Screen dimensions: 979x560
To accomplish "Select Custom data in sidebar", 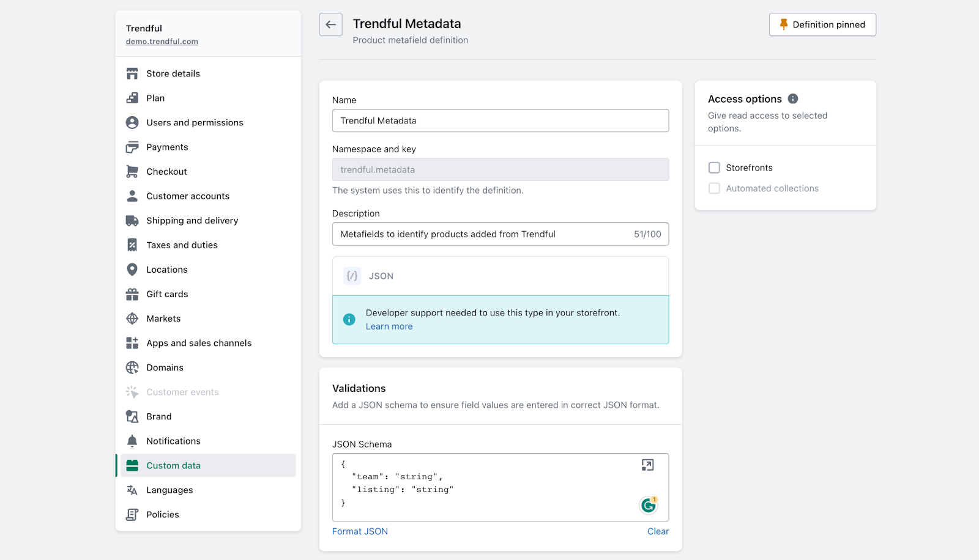I will pyautogui.click(x=173, y=466).
